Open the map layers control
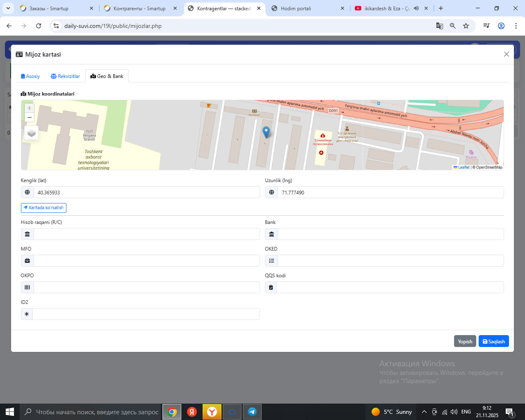525x420 pixels. (32, 133)
